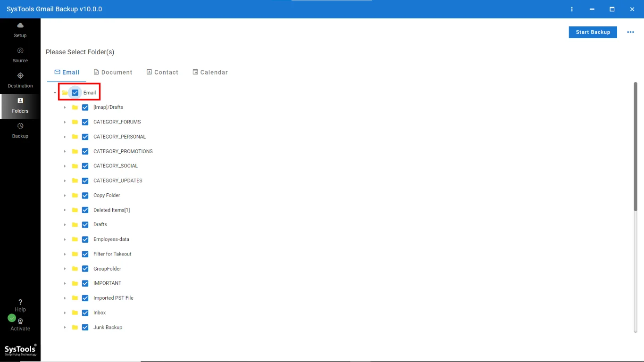Screen dimensions: 644x362
Task: Switch to the Calendar tab
Action: pyautogui.click(x=210, y=72)
